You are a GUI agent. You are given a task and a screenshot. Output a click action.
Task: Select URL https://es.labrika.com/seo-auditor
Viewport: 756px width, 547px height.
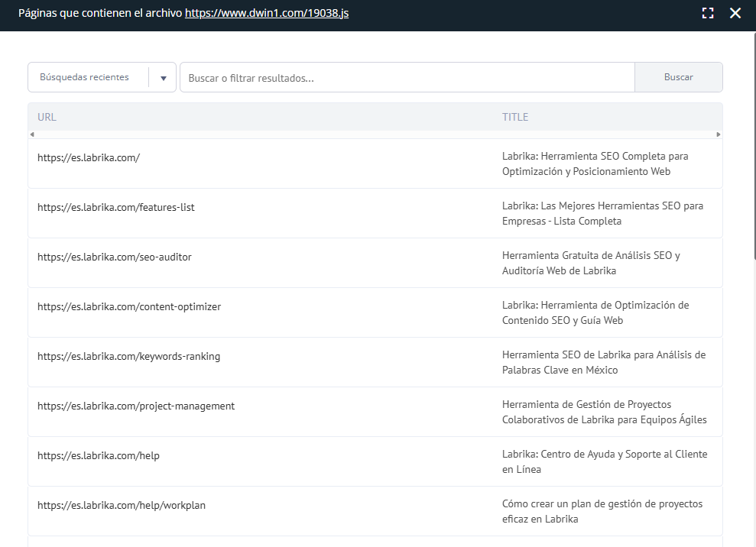(x=114, y=257)
